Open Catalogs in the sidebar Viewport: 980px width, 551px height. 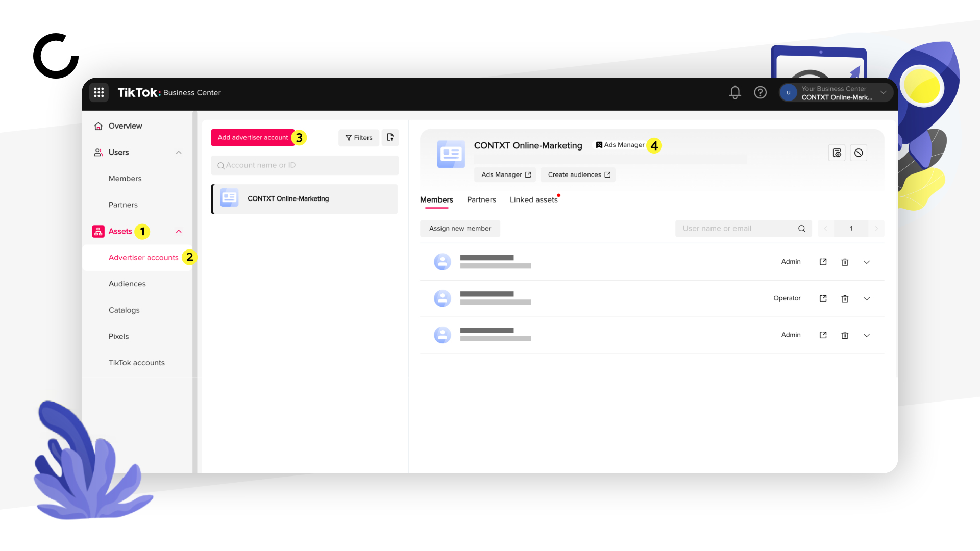[x=124, y=310]
